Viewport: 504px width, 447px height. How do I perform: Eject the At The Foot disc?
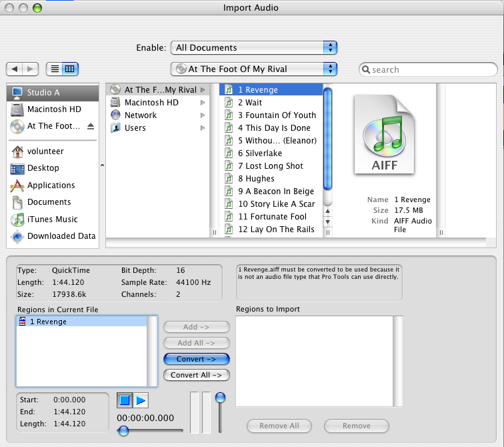coord(91,126)
